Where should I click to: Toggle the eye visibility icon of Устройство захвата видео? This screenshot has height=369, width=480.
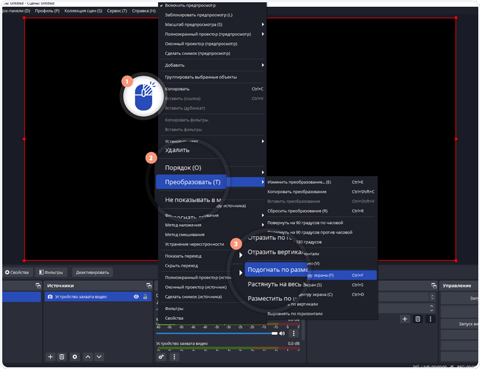click(136, 297)
